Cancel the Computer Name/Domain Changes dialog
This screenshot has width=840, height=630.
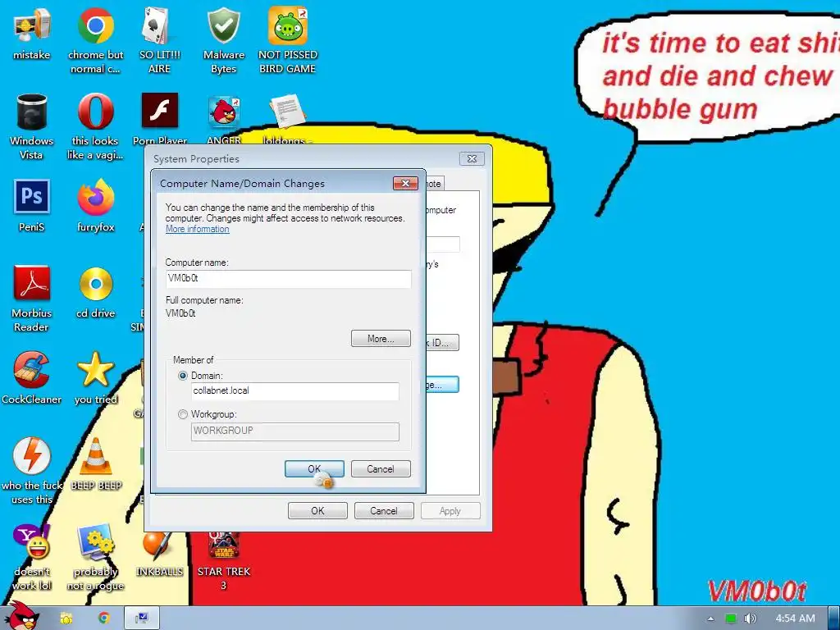381,468
